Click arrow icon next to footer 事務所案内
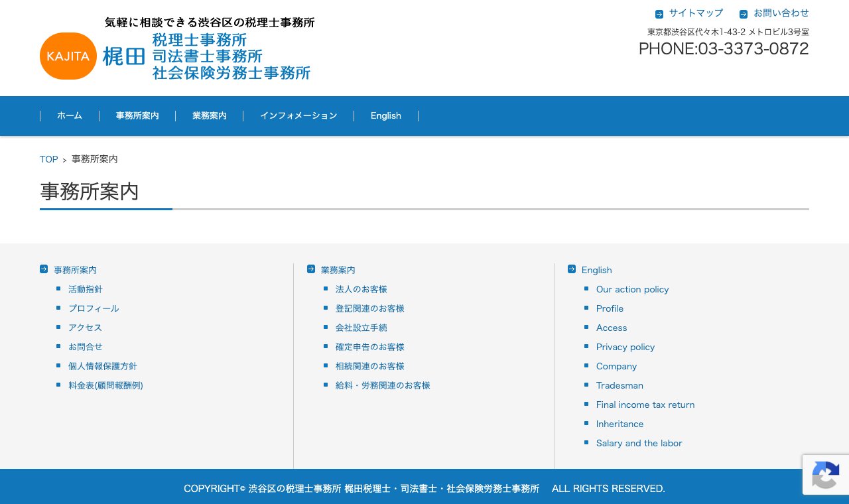The height and width of the screenshot is (504, 849). (x=44, y=269)
